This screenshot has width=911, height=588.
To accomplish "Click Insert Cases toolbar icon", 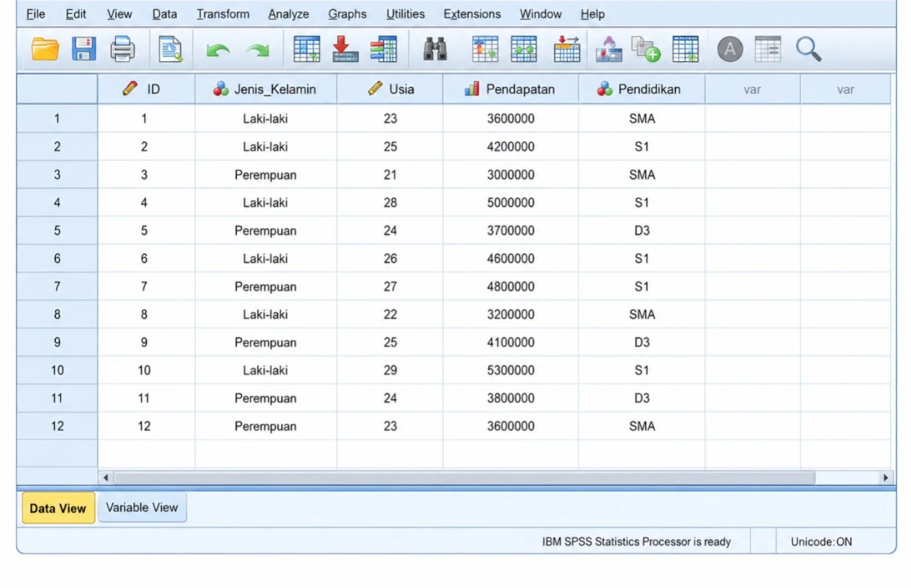I will [x=485, y=49].
